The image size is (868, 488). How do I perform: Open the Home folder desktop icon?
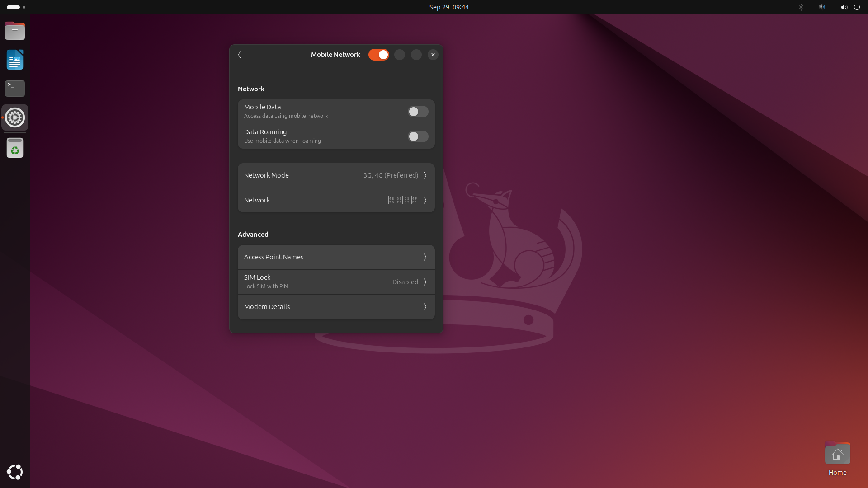click(837, 454)
